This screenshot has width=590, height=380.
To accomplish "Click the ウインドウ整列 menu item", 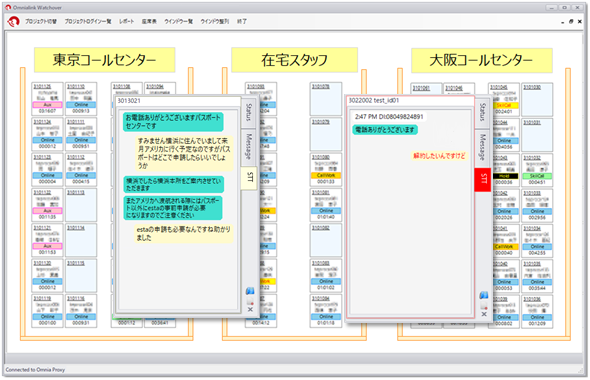I will [214, 21].
